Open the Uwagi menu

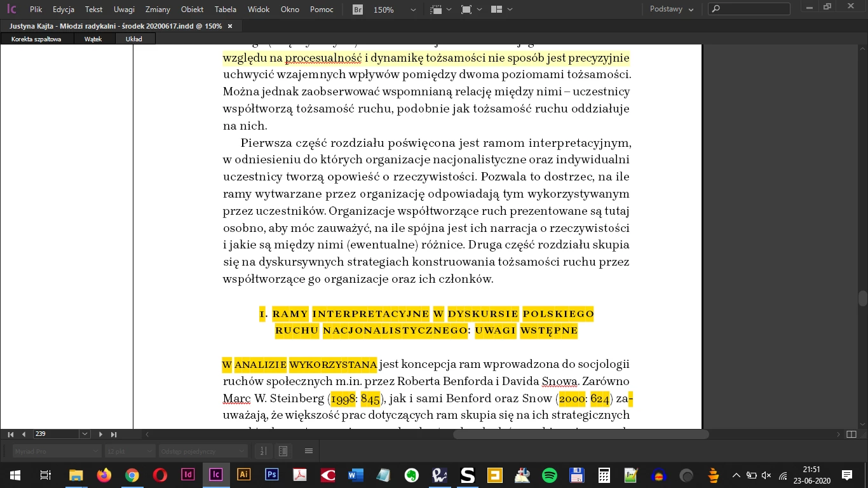coord(124,10)
